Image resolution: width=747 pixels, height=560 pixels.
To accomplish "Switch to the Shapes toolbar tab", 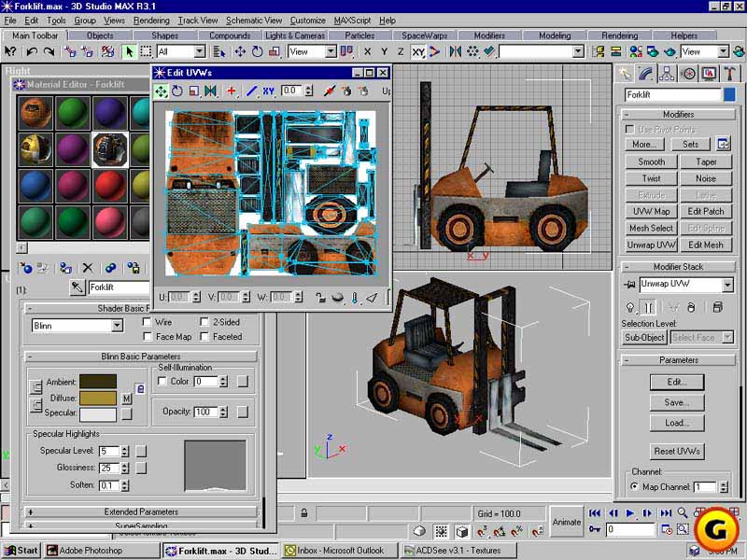I will 165,35.
